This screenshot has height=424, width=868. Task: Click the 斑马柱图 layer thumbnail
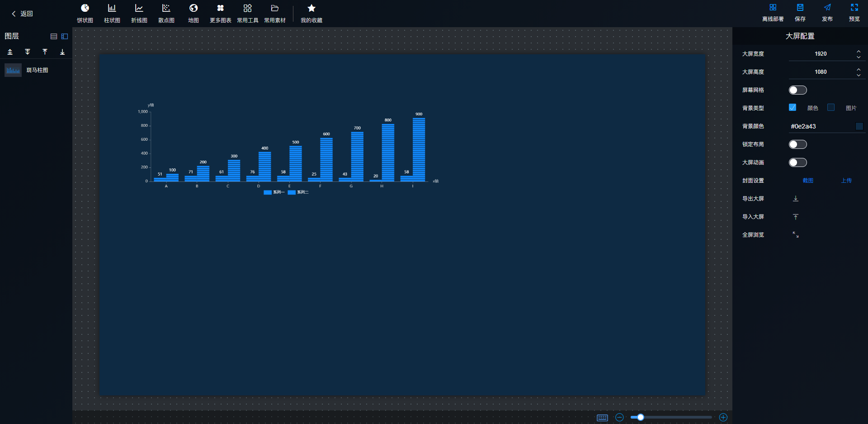point(13,70)
